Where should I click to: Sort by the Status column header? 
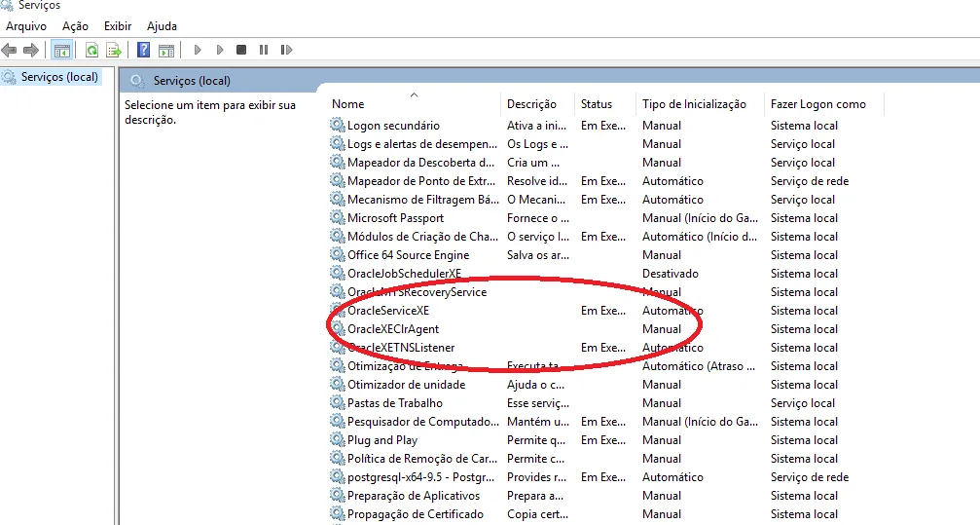click(597, 104)
